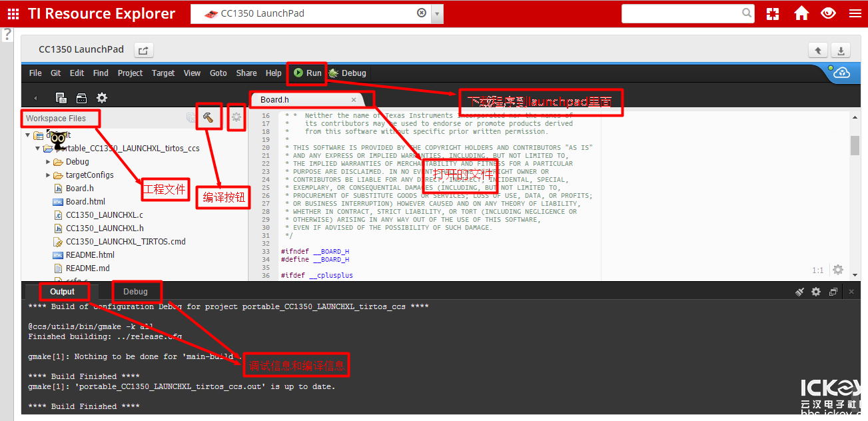
Task: Click the TI Resource Explorer title
Action: (101, 13)
